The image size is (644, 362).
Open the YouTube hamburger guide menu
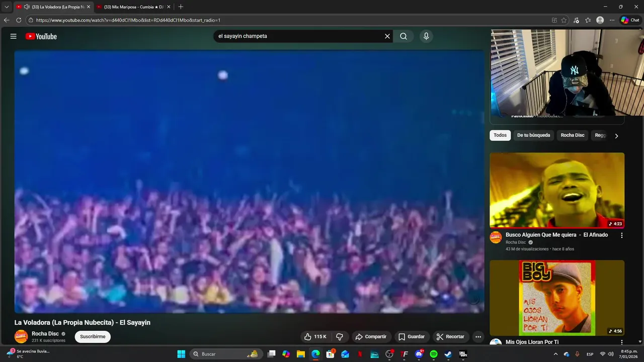tap(14, 36)
